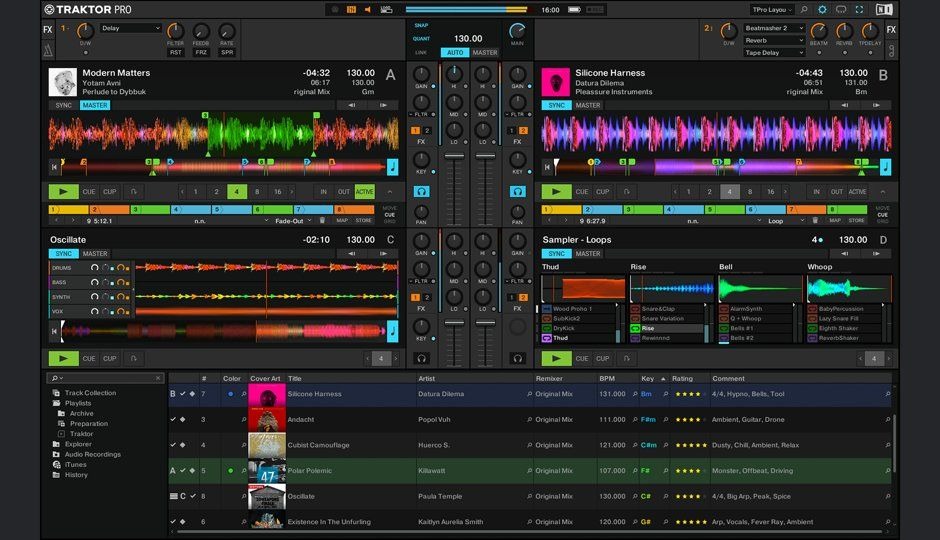The height and width of the screenshot is (540, 940).
Task: Collapse Deck A advanced panel chevron
Action: 390,192
